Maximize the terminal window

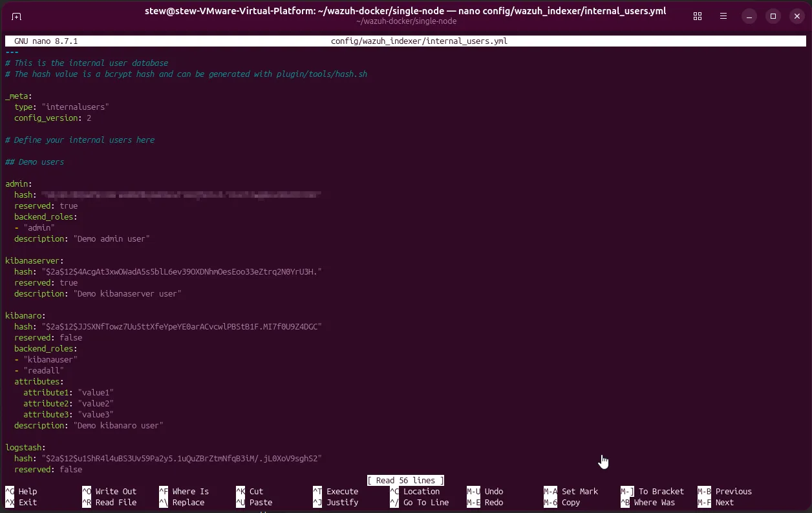[x=773, y=16]
